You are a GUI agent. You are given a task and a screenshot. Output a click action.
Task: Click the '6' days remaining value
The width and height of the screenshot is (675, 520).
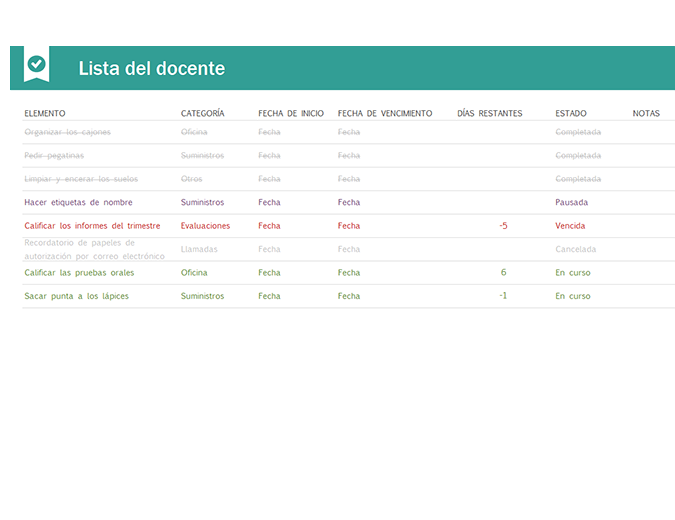tap(503, 272)
